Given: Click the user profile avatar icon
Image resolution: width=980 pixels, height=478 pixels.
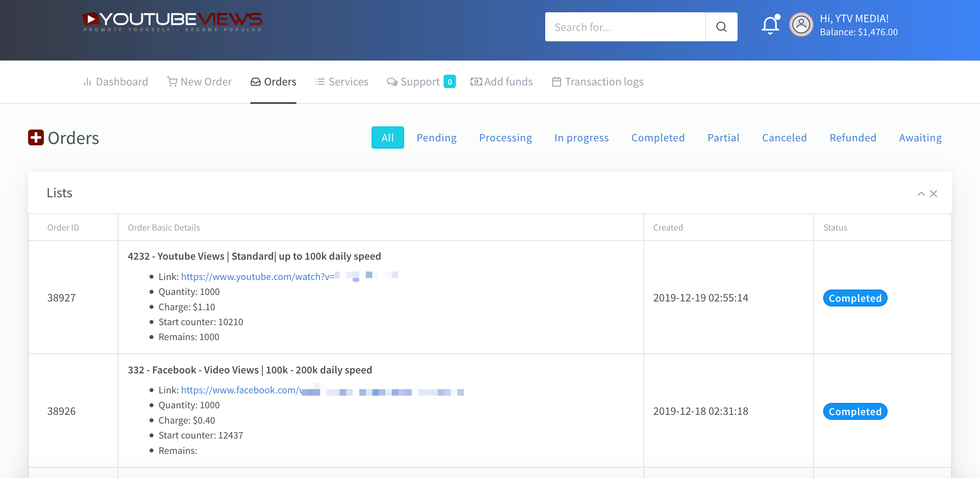Looking at the screenshot, I should (x=801, y=25).
